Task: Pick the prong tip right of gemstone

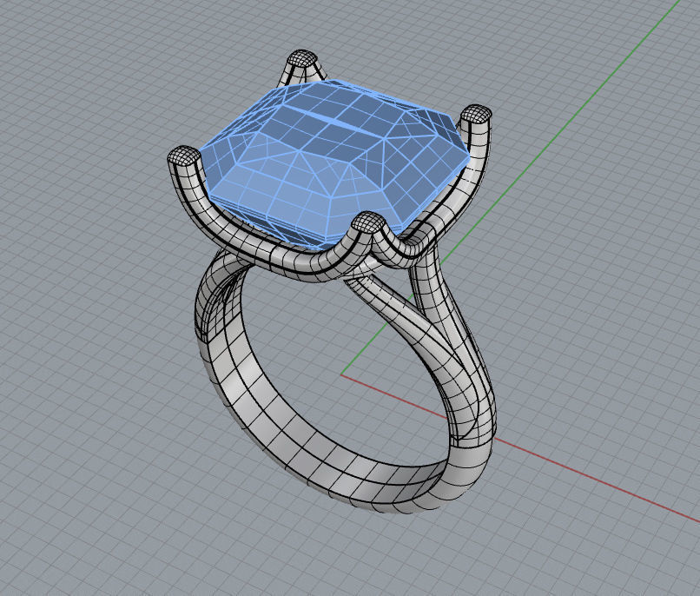Action: tap(475, 114)
